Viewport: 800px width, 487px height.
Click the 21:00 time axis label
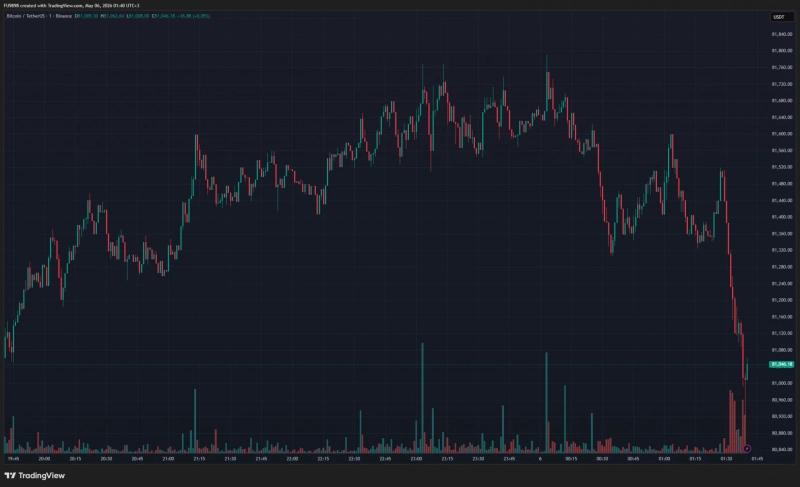[x=168, y=459]
